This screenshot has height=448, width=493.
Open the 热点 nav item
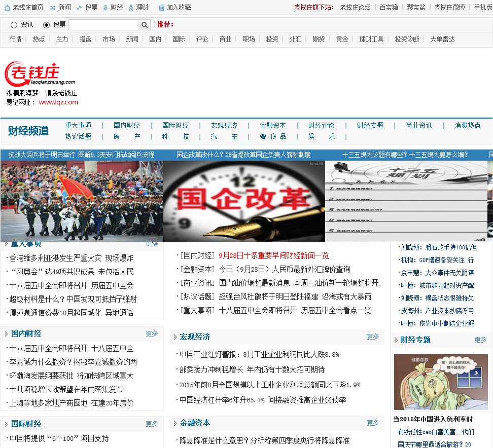tap(39, 39)
